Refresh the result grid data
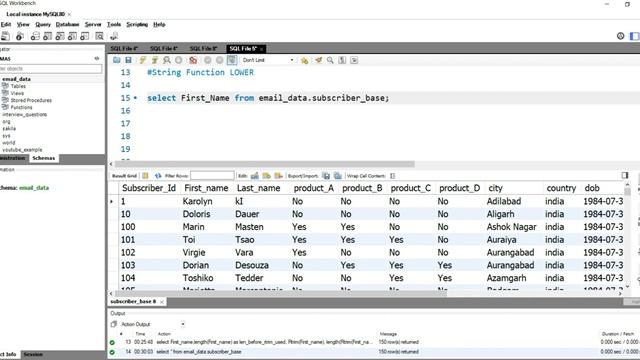640x360 pixels. (158, 176)
